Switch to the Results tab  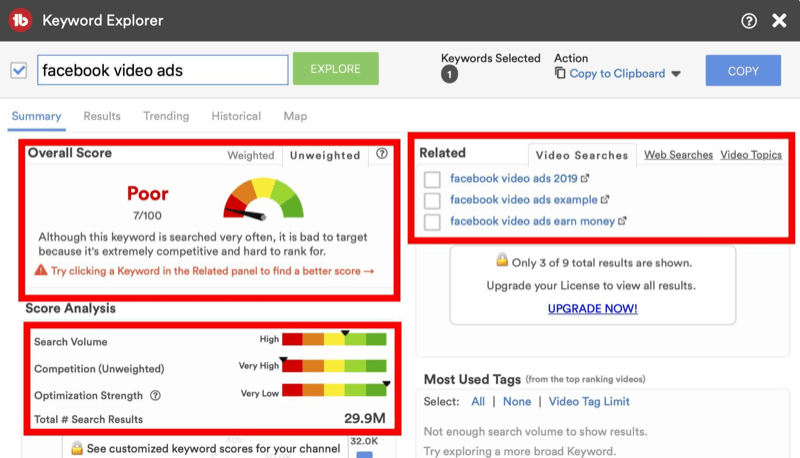102,116
